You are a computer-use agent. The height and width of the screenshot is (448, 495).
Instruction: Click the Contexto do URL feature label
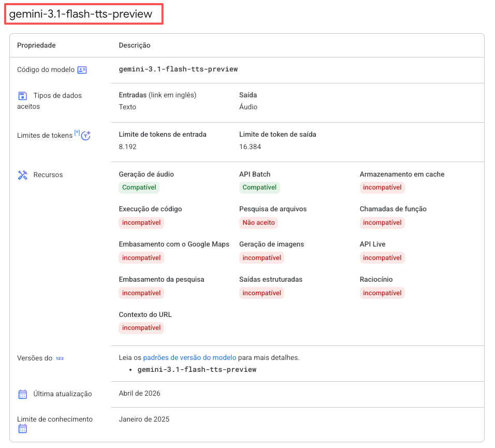[145, 315]
